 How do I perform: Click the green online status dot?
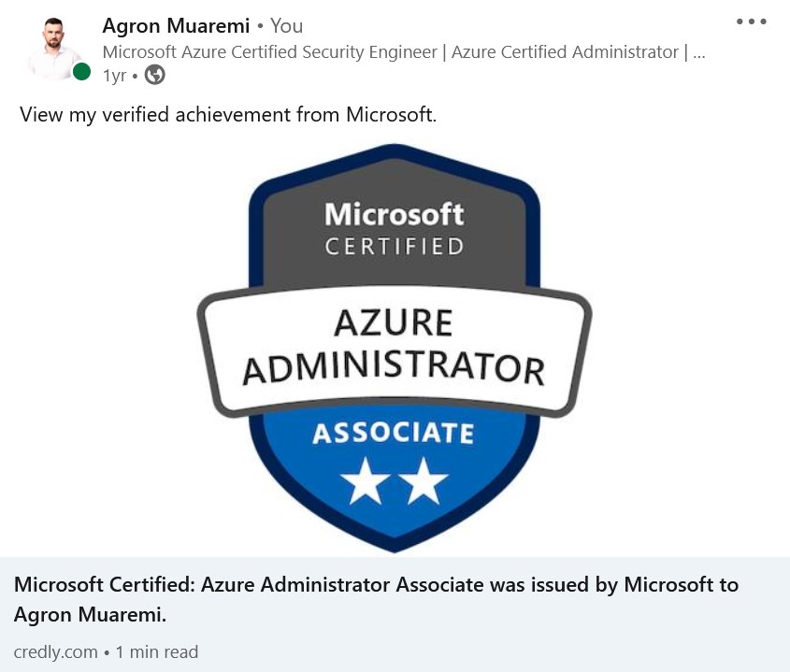tap(81, 72)
